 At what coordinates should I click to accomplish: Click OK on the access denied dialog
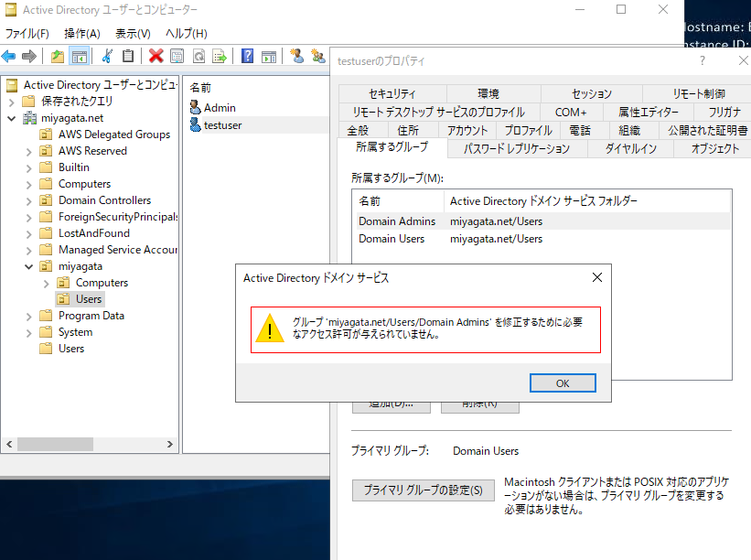click(x=562, y=382)
